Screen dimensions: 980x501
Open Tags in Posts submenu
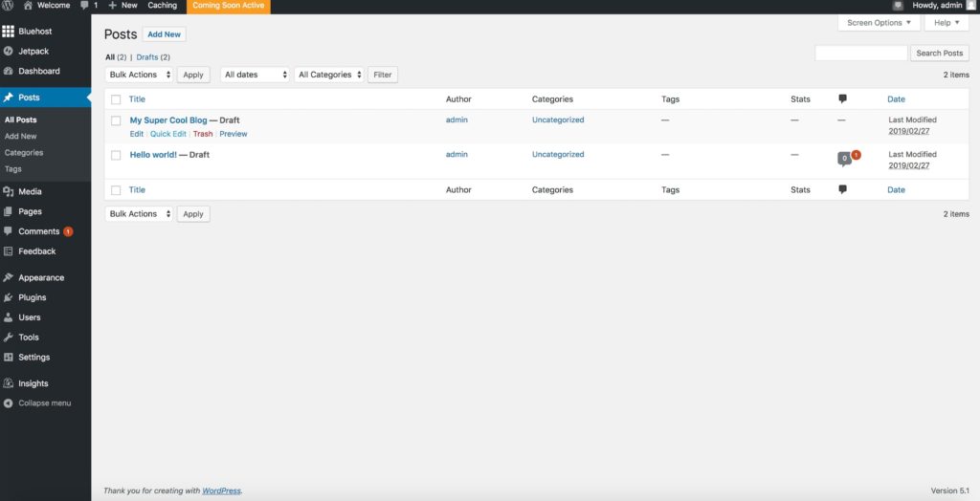pyautogui.click(x=13, y=168)
